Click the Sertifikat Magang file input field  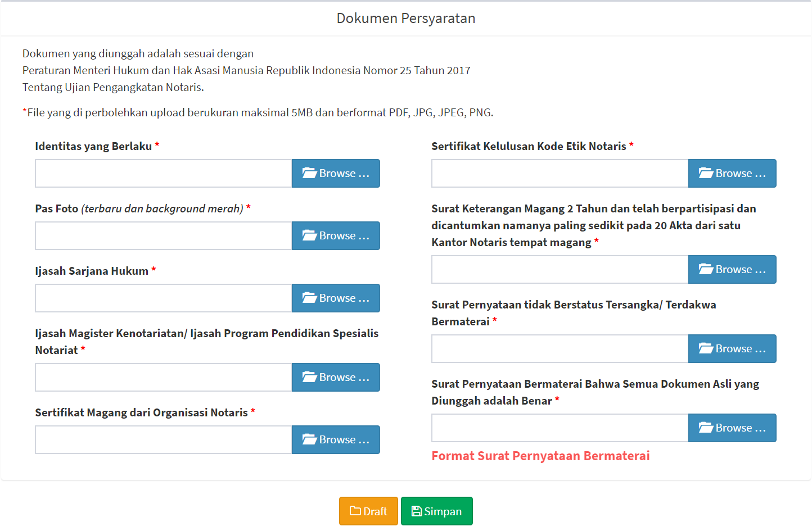pyautogui.click(x=164, y=439)
